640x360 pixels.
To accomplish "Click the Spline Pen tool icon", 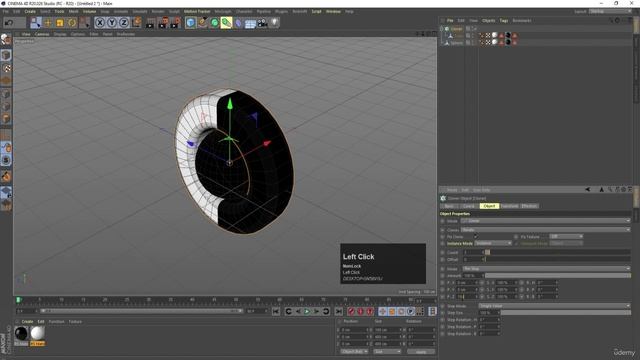I will click(202, 23).
